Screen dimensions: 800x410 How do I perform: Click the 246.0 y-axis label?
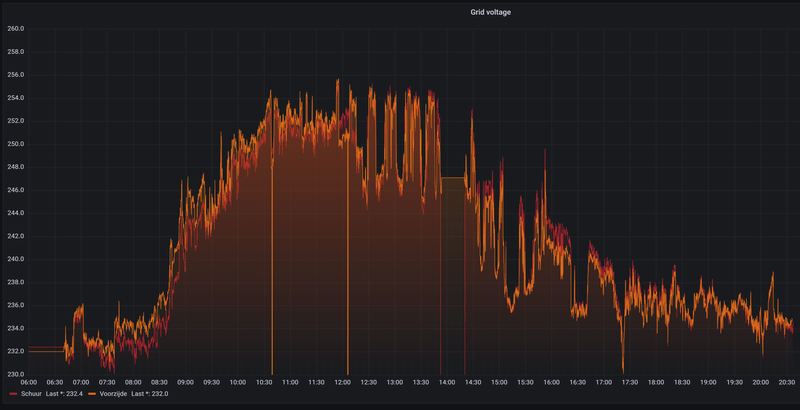tap(16, 190)
